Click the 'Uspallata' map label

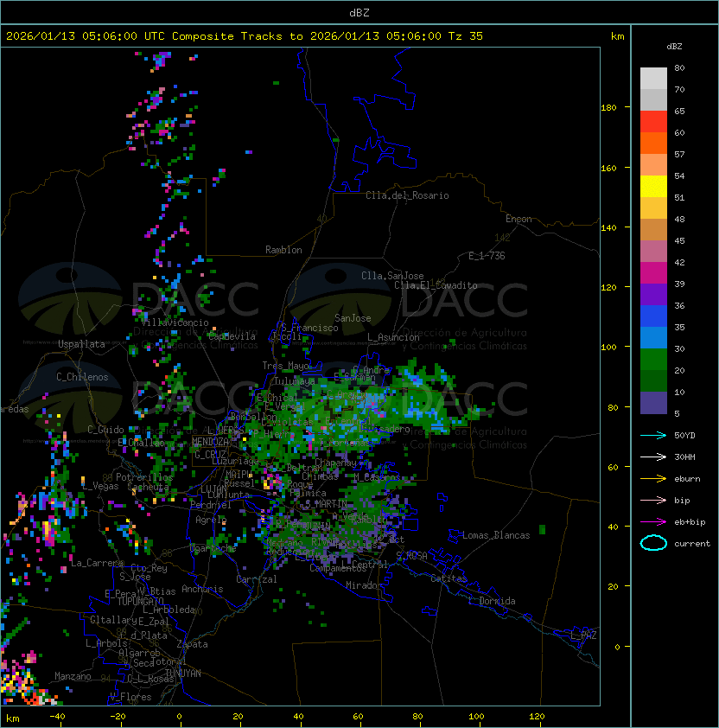point(81,344)
